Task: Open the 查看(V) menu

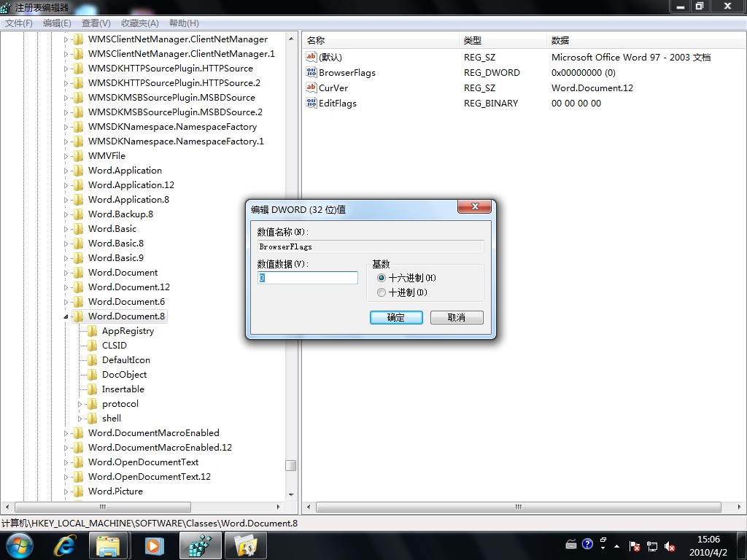Action: tap(96, 23)
